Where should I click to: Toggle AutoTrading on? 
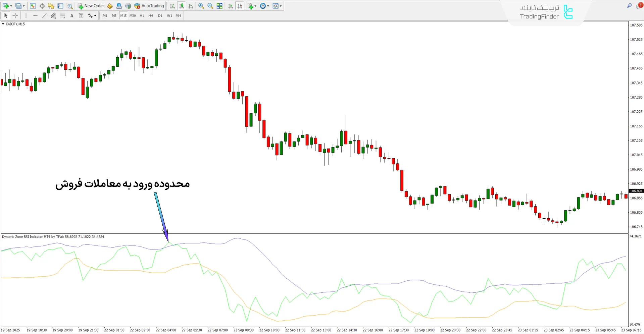149,6
